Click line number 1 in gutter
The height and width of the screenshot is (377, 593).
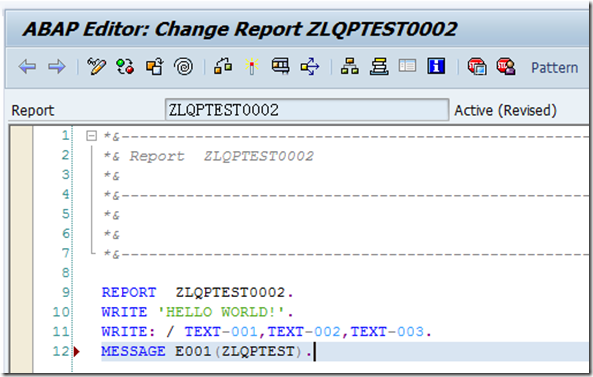(x=66, y=135)
